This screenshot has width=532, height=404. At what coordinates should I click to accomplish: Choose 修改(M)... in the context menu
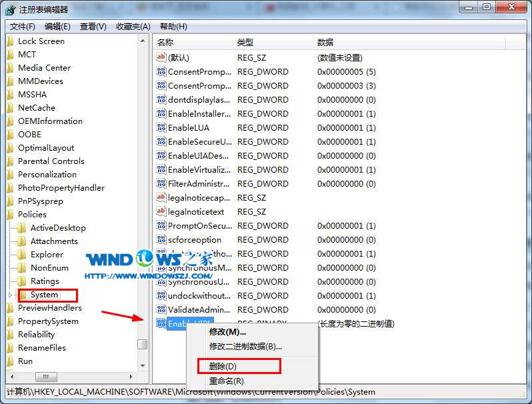[x=227, y=331]
